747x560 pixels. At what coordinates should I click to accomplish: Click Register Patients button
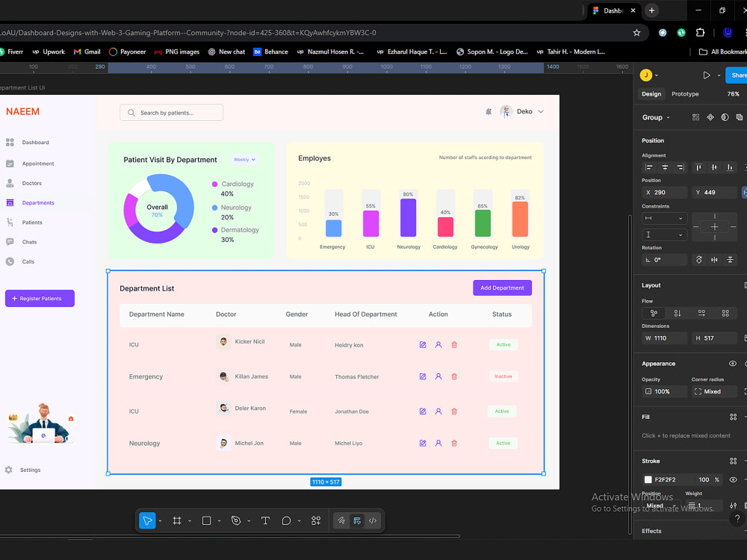[40, 299]
